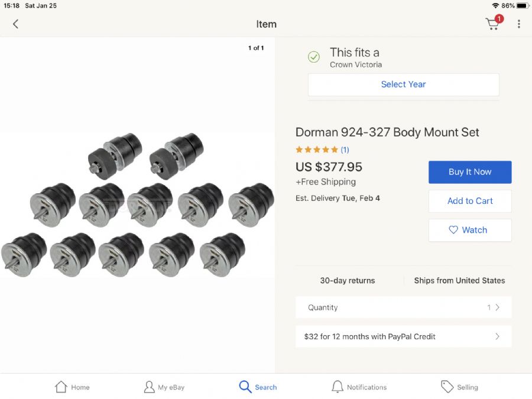
Task: Open the My eBay tab
Action: tap(164, 387)
